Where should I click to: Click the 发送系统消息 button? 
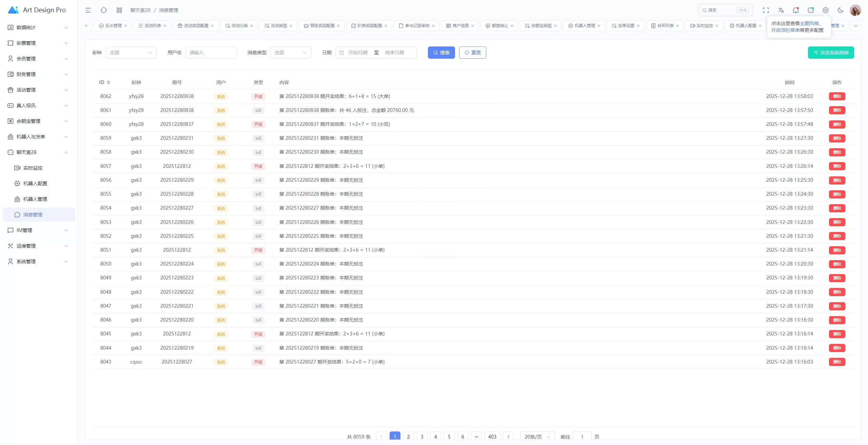click(x=831, y=53)
